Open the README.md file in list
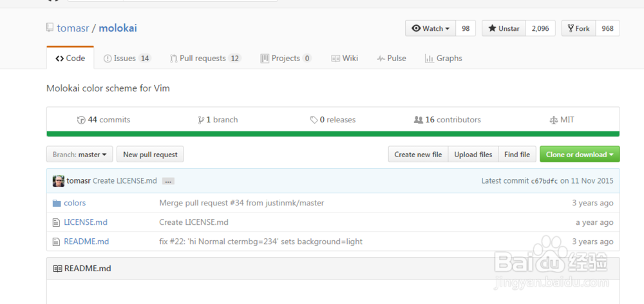Image resolution: width=644 pixels, height=304 pixels. [86, 242]
